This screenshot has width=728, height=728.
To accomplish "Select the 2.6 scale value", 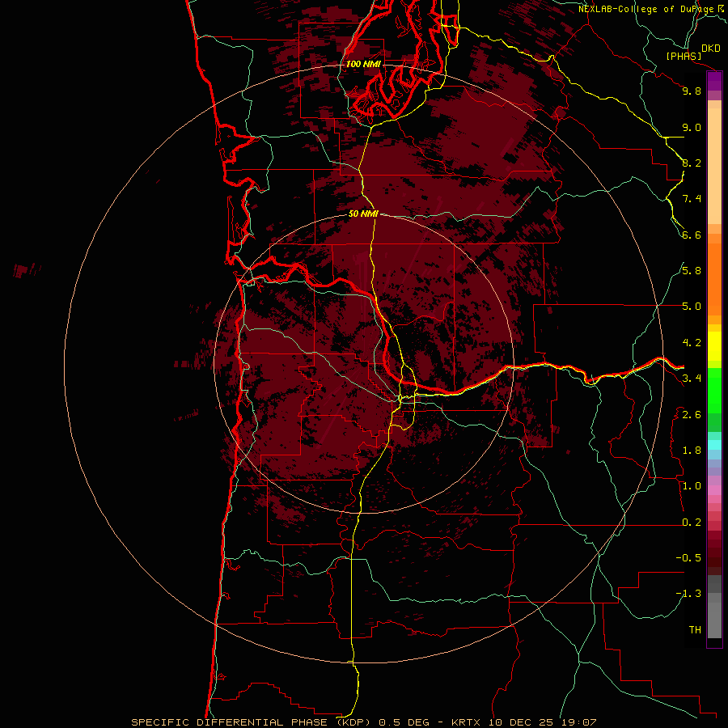I will pyautogui.click(x=692, y=415).
